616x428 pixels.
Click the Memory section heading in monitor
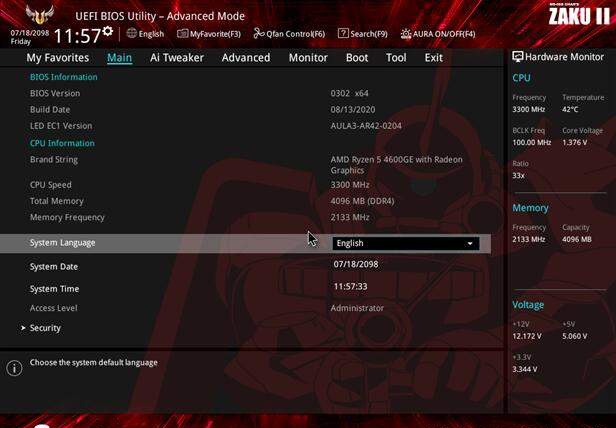(530, 208)
